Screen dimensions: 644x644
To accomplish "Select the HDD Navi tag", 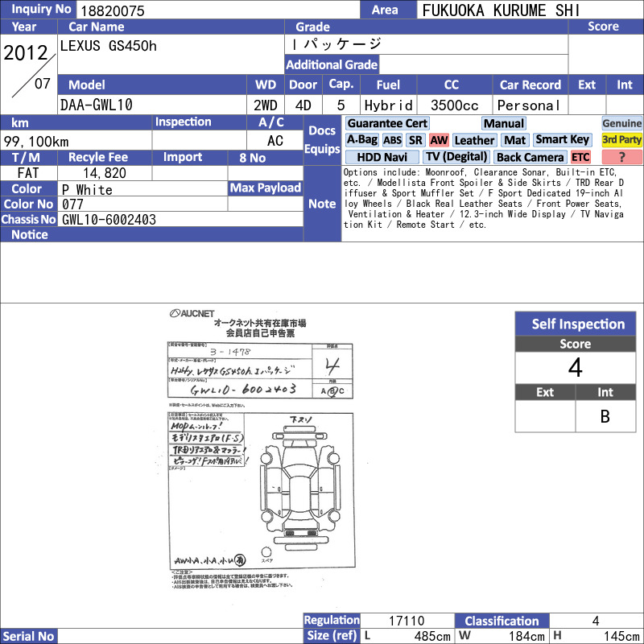I will point(382,157).
